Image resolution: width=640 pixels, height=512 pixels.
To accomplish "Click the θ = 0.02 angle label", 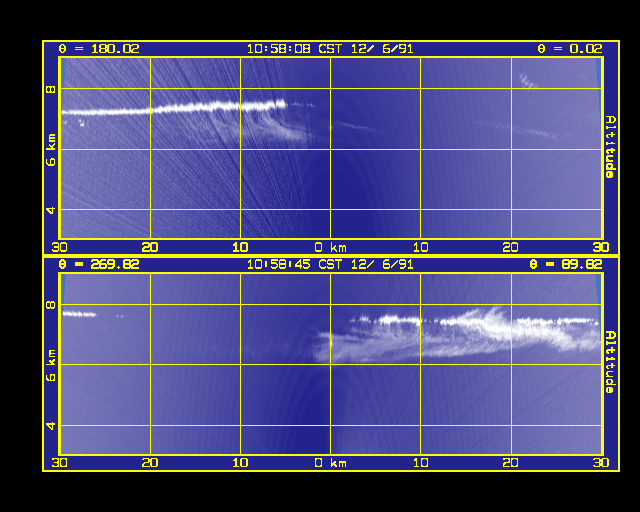I will [570, 49].
